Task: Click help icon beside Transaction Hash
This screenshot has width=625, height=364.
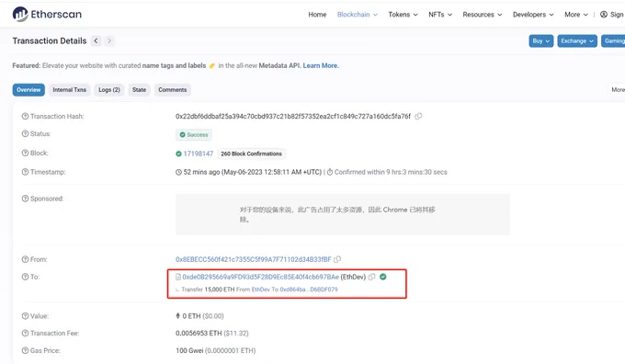Action: [25, 117]
